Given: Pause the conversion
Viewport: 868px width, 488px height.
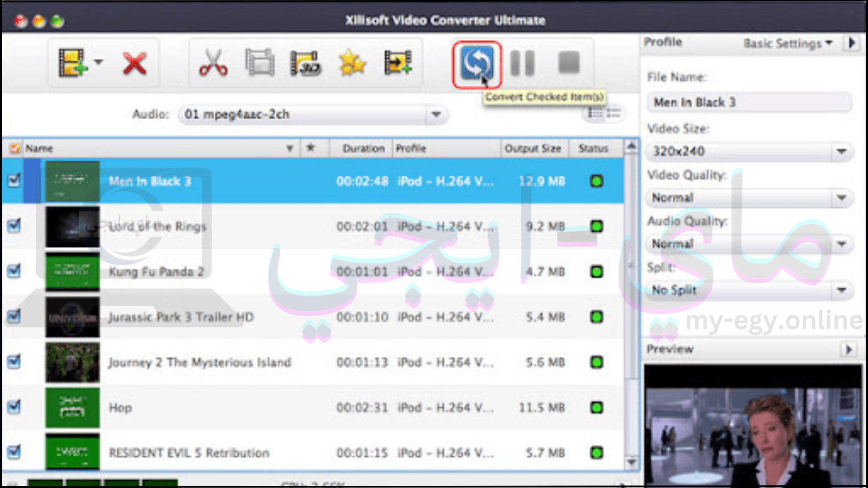Looking at the screenshot, I should point(523,63).
